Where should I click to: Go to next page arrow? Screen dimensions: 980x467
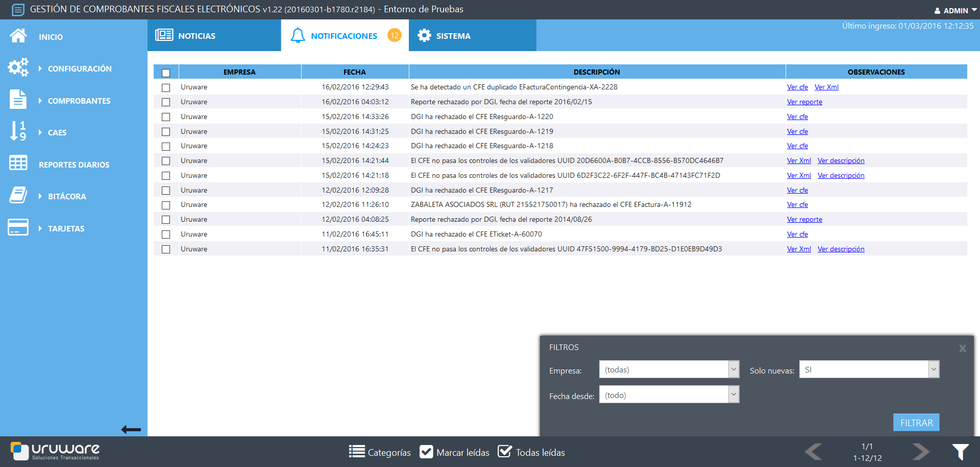921,452
